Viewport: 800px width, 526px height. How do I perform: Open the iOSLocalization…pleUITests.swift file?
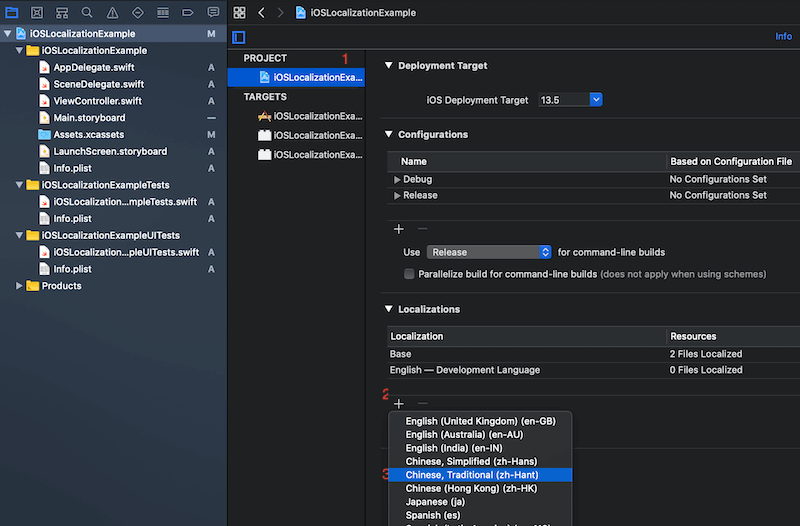point(126,253)
